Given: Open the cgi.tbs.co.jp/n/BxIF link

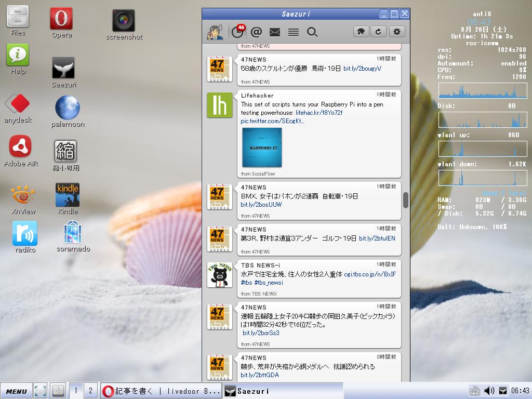Looking at the screenshot, I should coord(370,274).
